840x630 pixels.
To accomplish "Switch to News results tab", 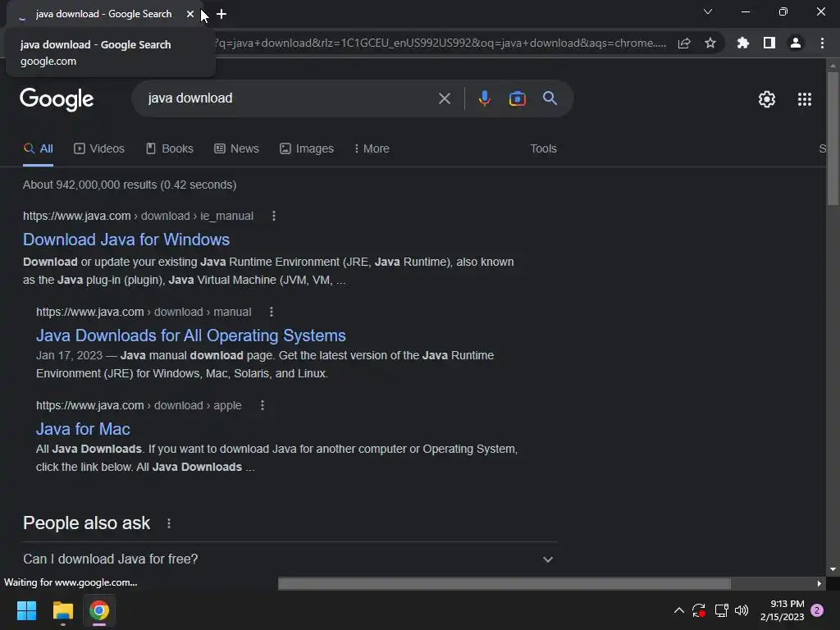I will [236, 149].
